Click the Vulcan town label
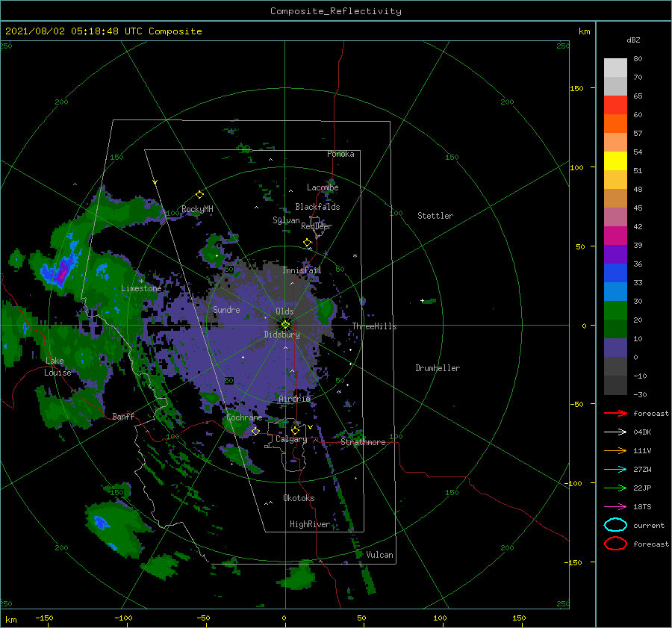This screenshot has height=628, width=672. 380,555
